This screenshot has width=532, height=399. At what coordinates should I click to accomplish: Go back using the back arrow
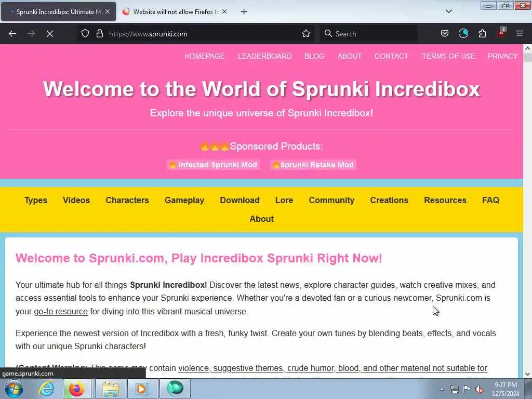tap(12, 34)
